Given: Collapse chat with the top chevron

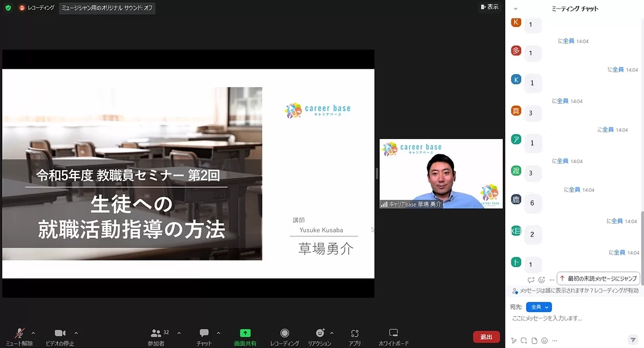Looking at the screenshot, I should (x=516, y=8).
